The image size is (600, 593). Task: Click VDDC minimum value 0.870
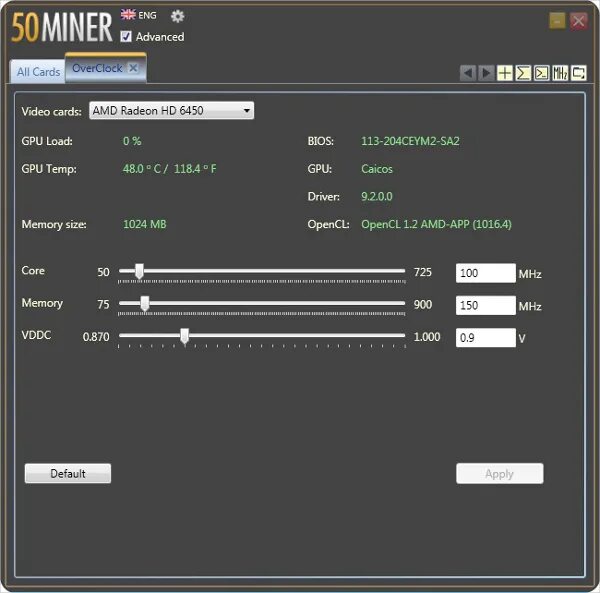pyautogui.click(x=96, y=337)
